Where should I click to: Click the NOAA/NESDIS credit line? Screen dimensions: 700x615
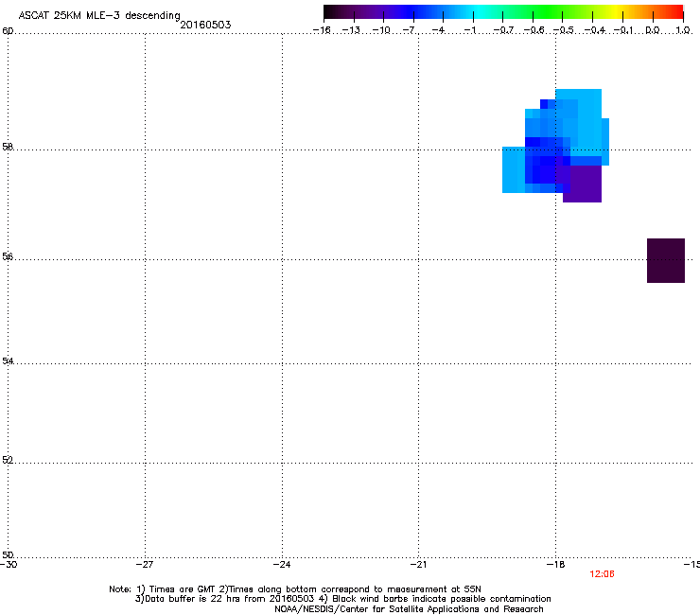409,609
